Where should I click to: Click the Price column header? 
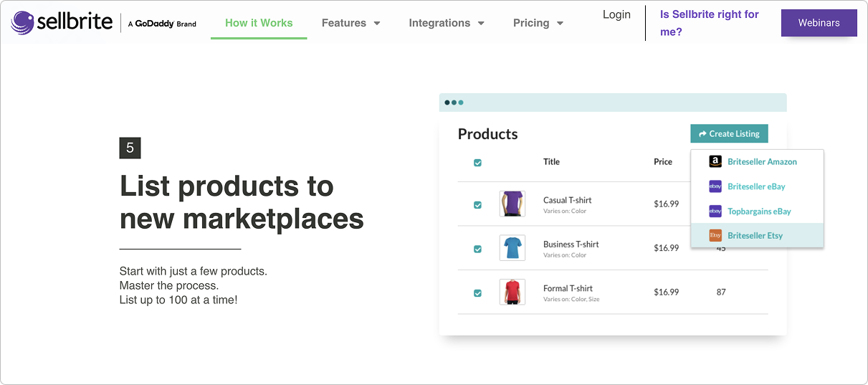point(663,162)
